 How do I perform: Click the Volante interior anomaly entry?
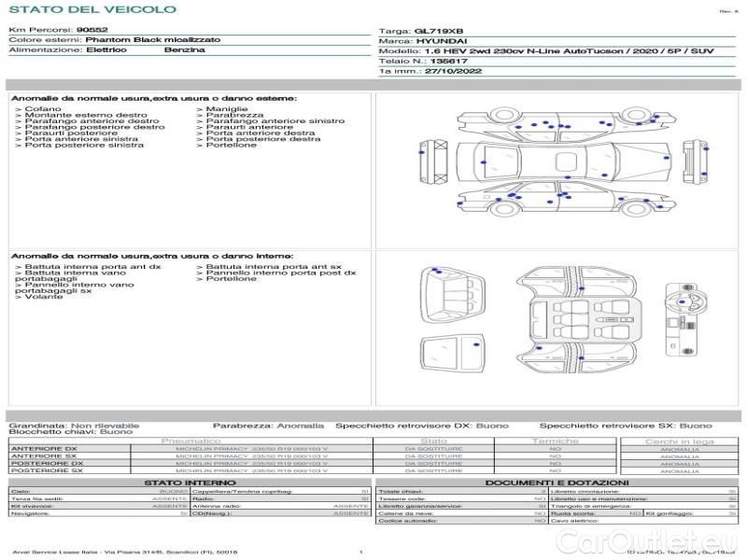click(40, 298)
